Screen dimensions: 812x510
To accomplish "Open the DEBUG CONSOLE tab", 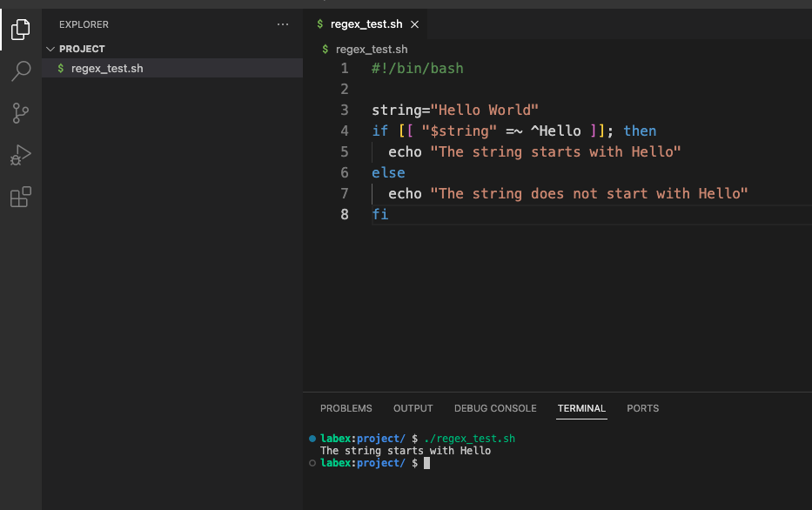I will [x=495, y=408].
